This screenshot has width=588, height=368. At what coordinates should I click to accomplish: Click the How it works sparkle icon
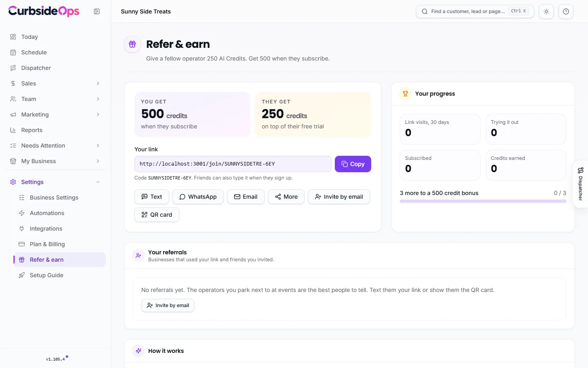tap(138, 351)
